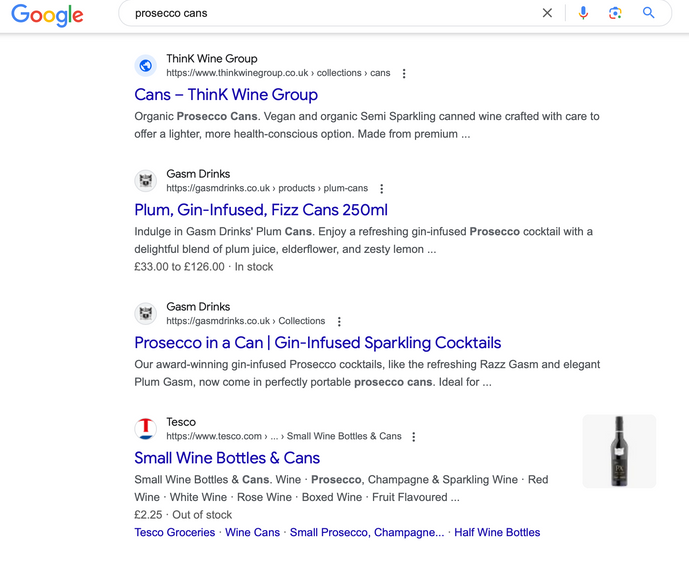Start voice search with the microphone
The height and width of the screenshot is (565, 689).
(584, 13)
